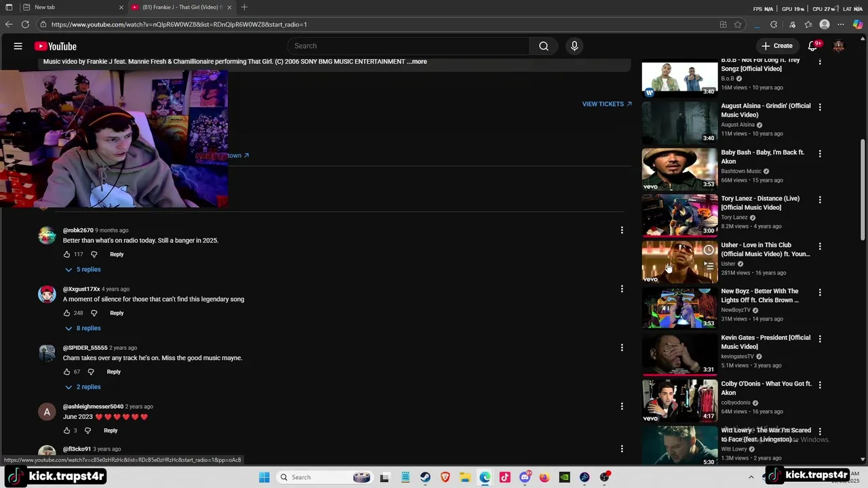The image size is (868, 488).
Task: Open Discord from the taskbar
Action: click(525, 477)
